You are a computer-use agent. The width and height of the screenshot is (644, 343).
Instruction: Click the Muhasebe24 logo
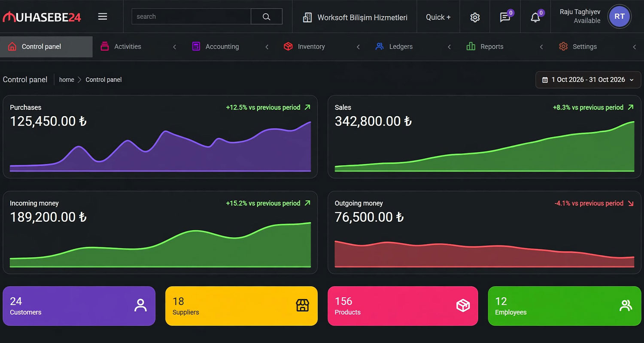pos(42,17)
